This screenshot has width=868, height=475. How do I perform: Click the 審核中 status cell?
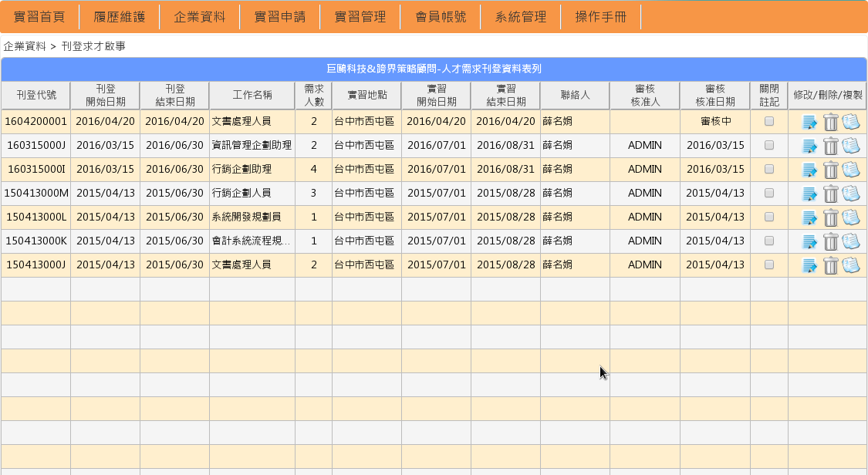click(x=715, y=122)
